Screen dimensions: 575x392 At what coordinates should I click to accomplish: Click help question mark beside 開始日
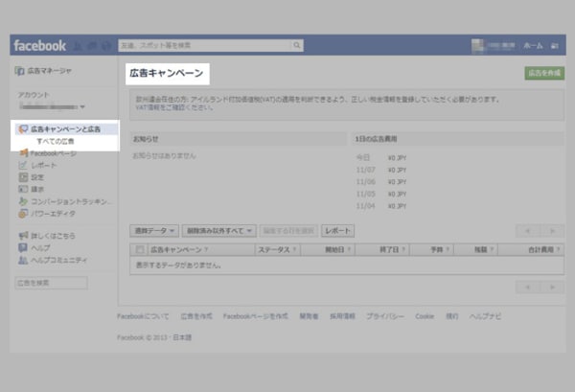349,250
